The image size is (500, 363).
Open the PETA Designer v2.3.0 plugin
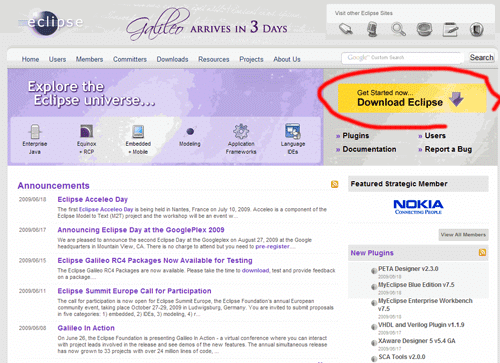pyautogui.click(x=408, y=269)
